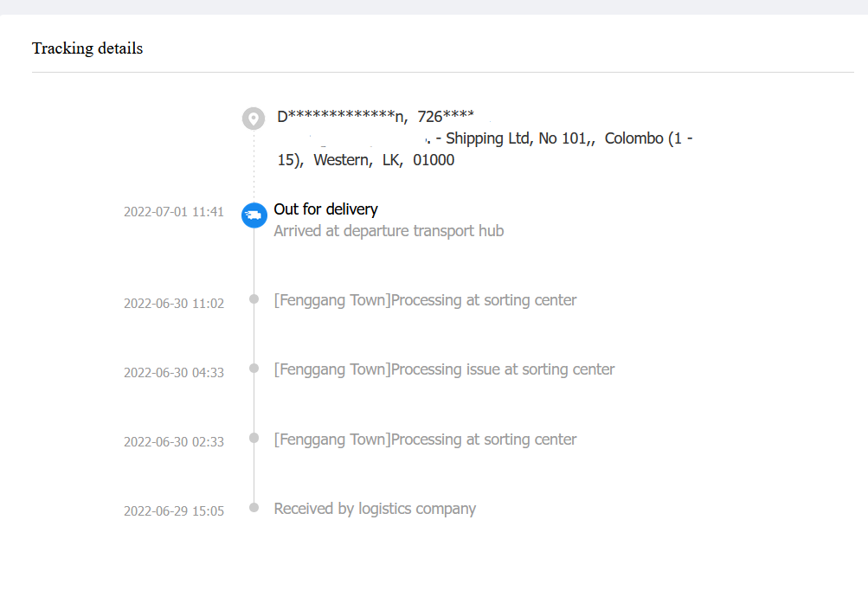Viewport: 868px width, 597px height.
Task: Click the Western, LK, 01000 address line
Action: 366,160
